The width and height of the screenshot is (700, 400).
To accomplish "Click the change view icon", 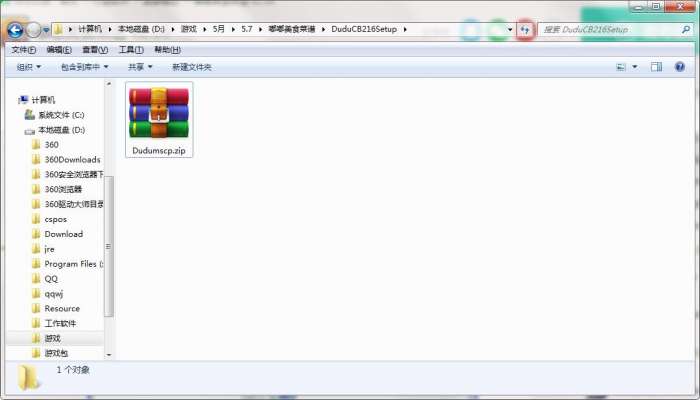I will point(621,67).
